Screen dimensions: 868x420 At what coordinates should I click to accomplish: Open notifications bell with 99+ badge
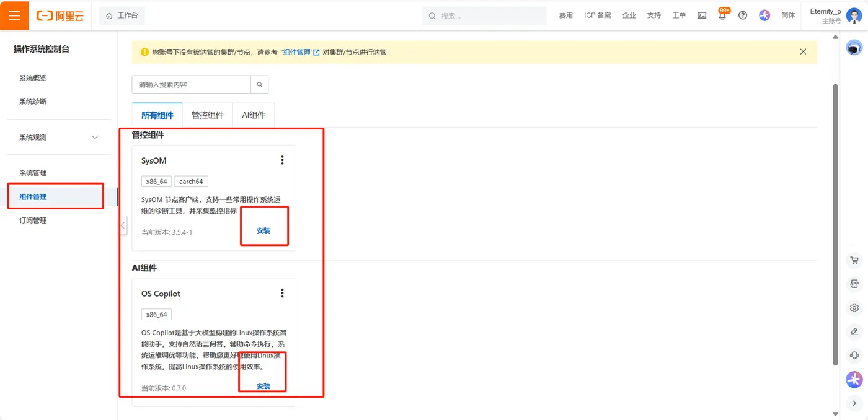coord(722,15)
